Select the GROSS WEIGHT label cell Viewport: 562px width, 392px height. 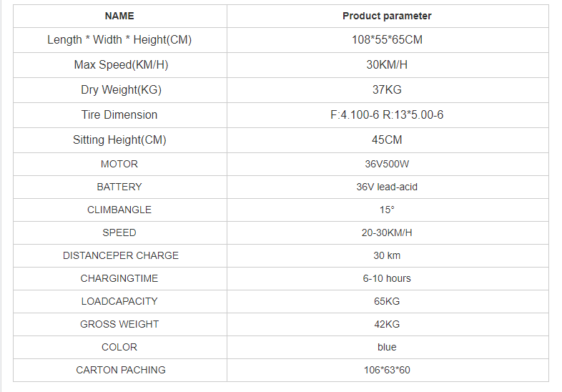click(x=119, y=324)
